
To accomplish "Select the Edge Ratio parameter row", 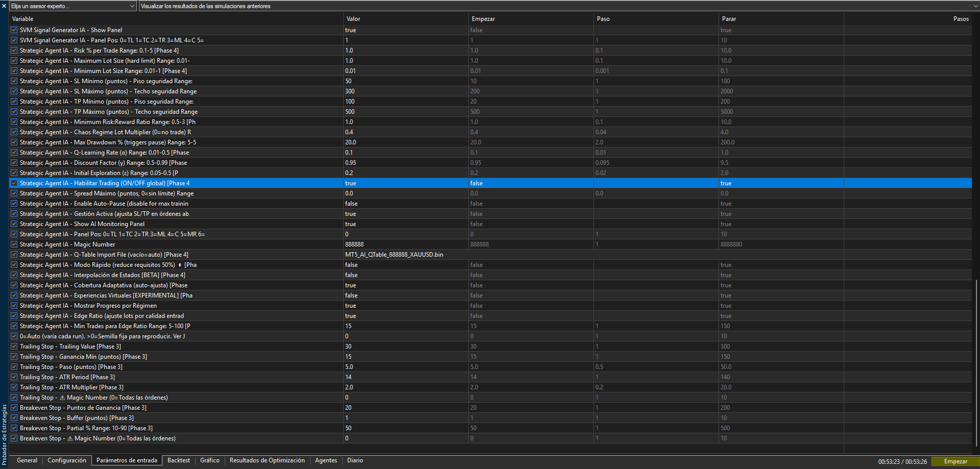I will 102,316.
